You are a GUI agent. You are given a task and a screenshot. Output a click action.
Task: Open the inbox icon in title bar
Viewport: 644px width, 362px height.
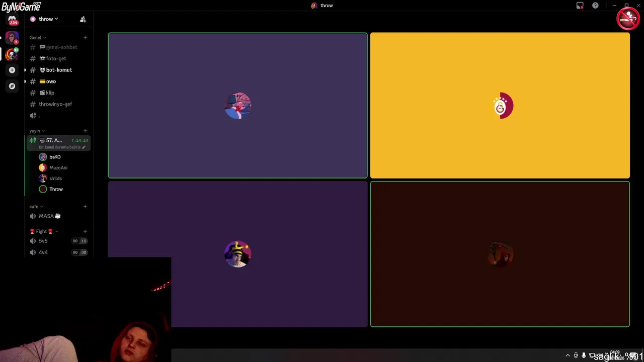pyautogui.click(x=580, y=6)
